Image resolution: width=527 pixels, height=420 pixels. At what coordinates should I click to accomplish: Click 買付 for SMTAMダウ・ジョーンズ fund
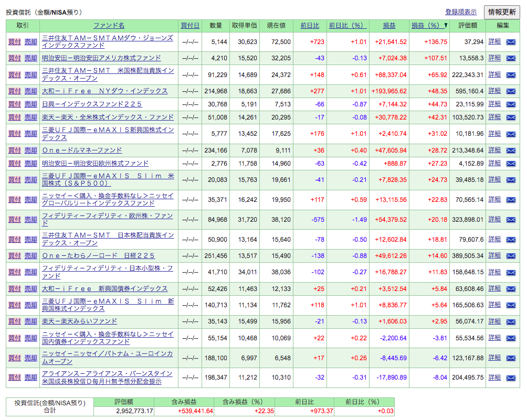[x=15, y=41]
